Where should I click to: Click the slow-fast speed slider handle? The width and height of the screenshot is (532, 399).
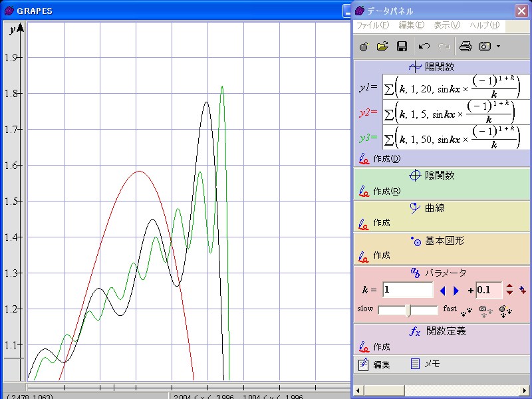[x=408, y=310]
